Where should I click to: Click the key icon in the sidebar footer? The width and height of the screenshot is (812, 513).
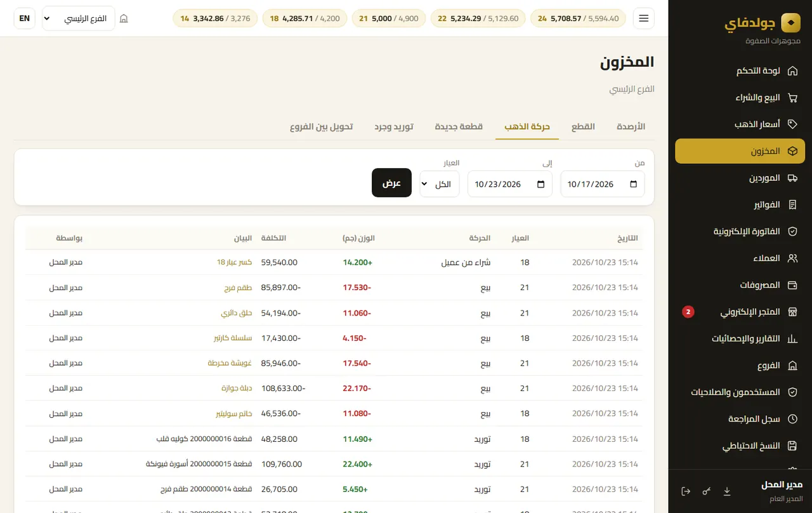(706, 491)
